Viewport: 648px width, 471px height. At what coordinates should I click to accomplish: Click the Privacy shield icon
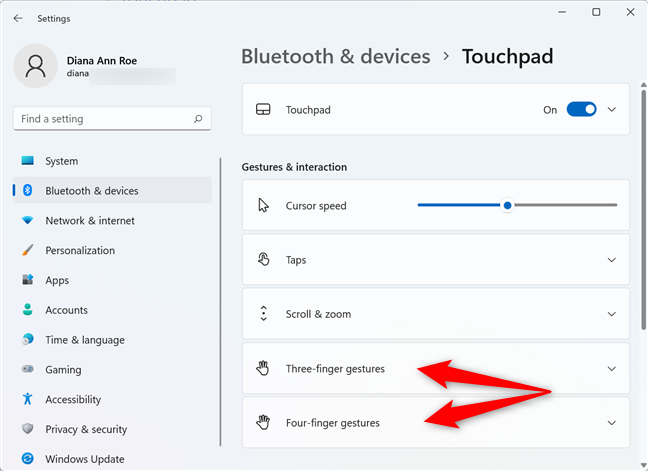coord(28,428)
